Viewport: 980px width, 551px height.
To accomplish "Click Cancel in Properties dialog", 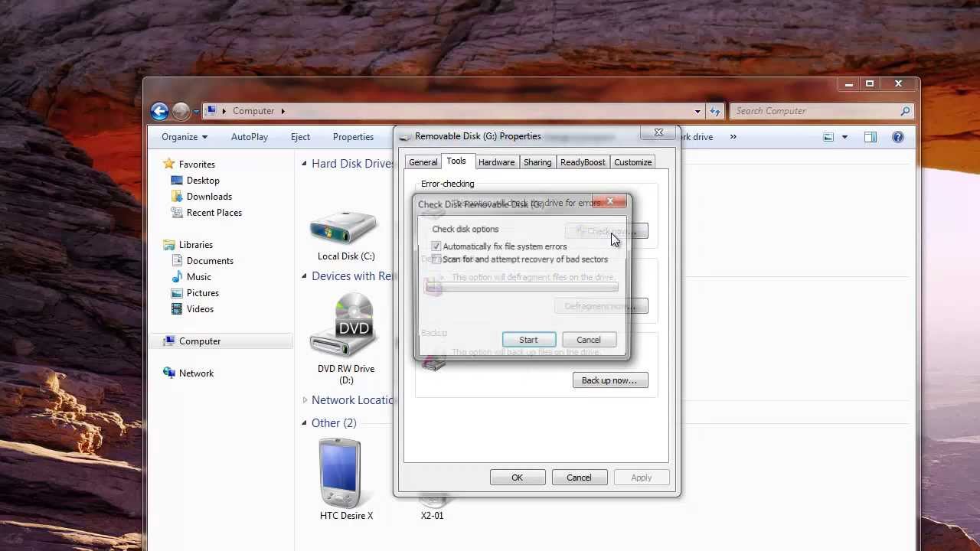I will (x=579, y=478).
